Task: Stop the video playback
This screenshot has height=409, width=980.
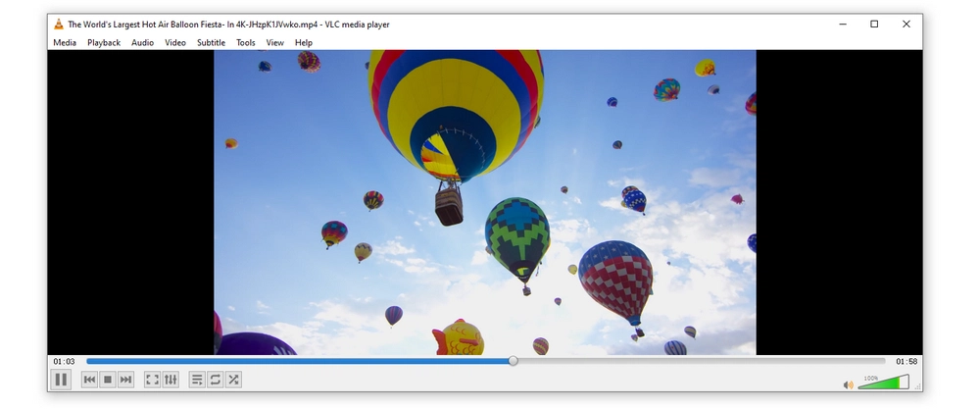Action: click(x=108, y=379)
